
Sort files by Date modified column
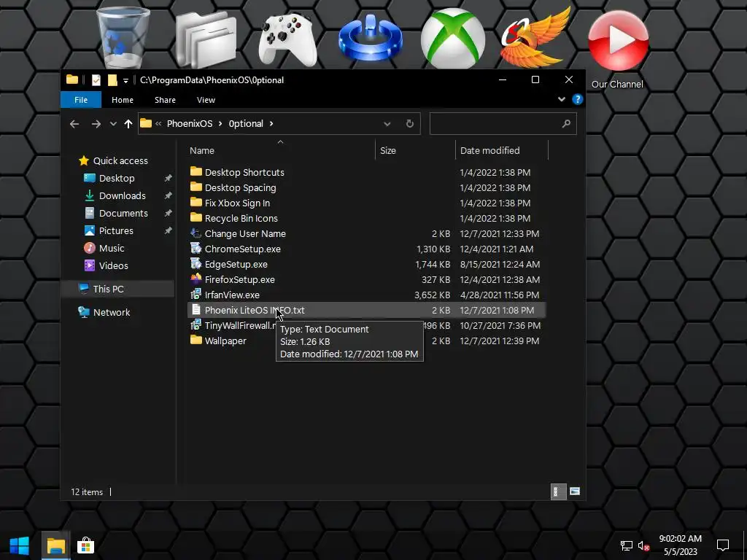point(502,150)
